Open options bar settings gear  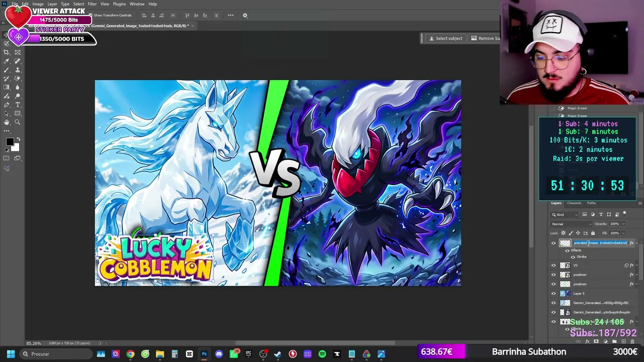245,15
